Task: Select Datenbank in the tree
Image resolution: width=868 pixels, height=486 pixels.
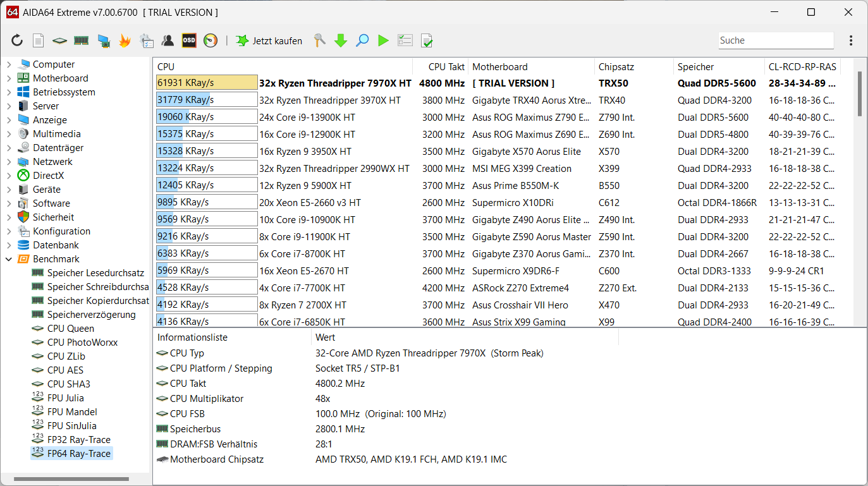Action: tap(56, 245)
